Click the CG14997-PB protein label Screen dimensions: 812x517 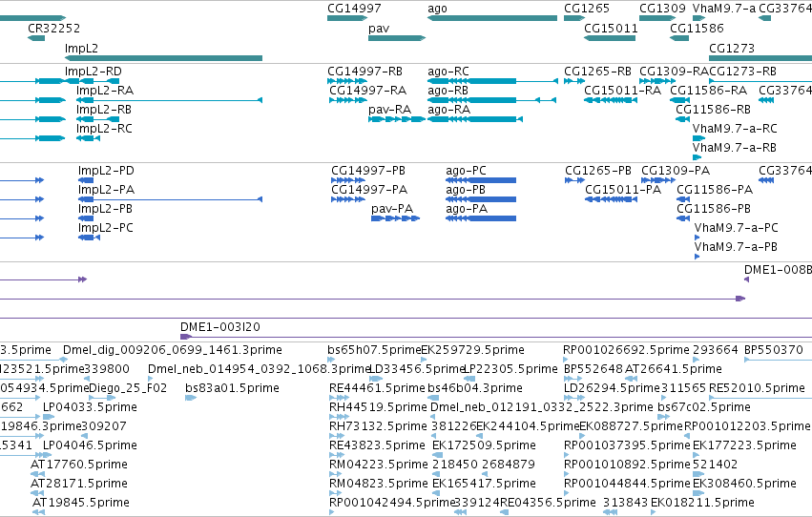(368, 170)
